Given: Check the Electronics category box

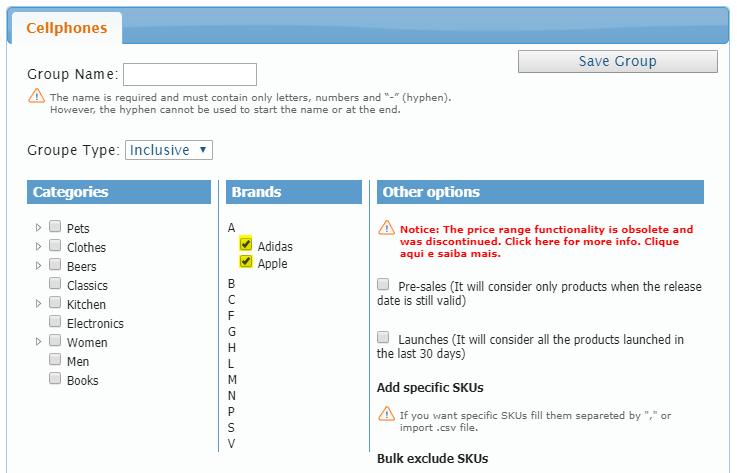Looking at the screenshot, I should point(56,322).
